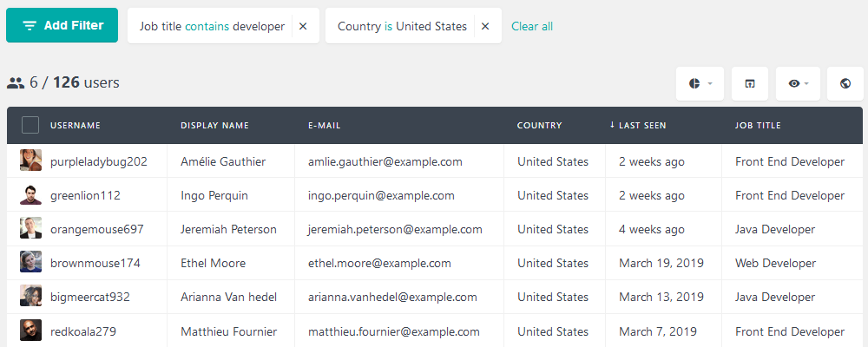Click the Add Filter button
Viewport: 868px width, 347px height.
click(x=62, y=25)
